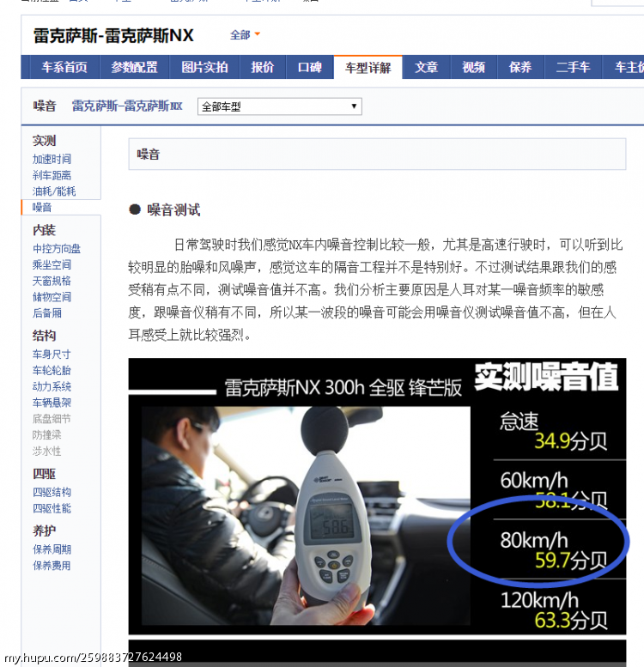
Task: Go to the 口碑 tab
Action: point(310,67)
